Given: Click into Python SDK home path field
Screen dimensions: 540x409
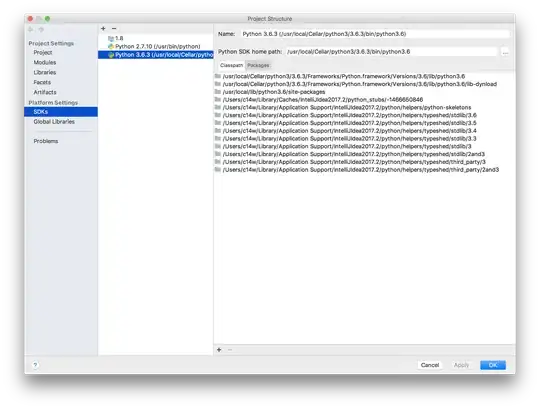Looking at the screenshot, I should (391, 52).
